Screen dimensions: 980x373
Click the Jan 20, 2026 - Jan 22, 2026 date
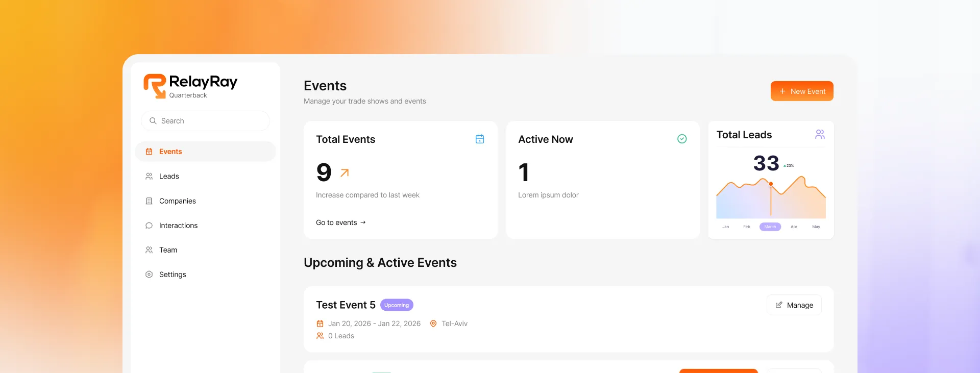point(374,324)
